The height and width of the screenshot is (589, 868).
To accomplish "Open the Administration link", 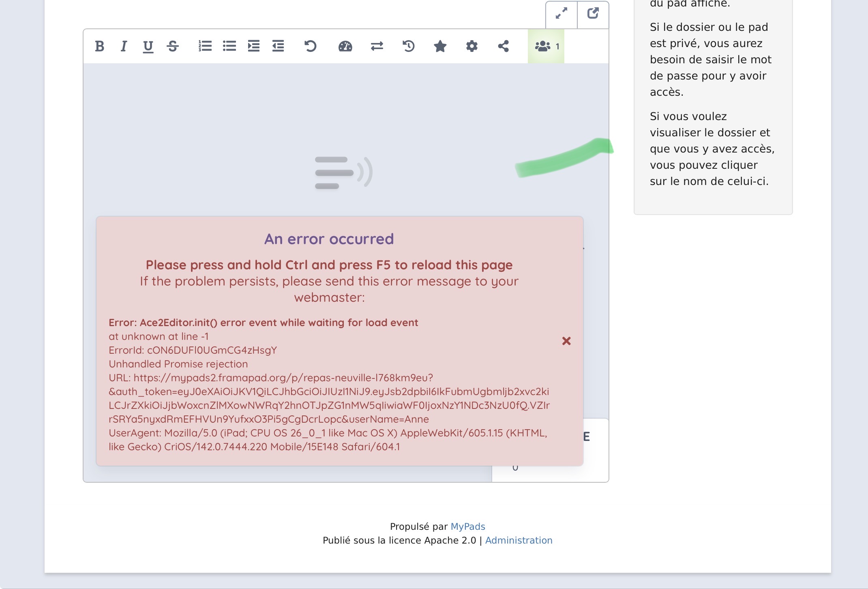I will coord(519,540).
